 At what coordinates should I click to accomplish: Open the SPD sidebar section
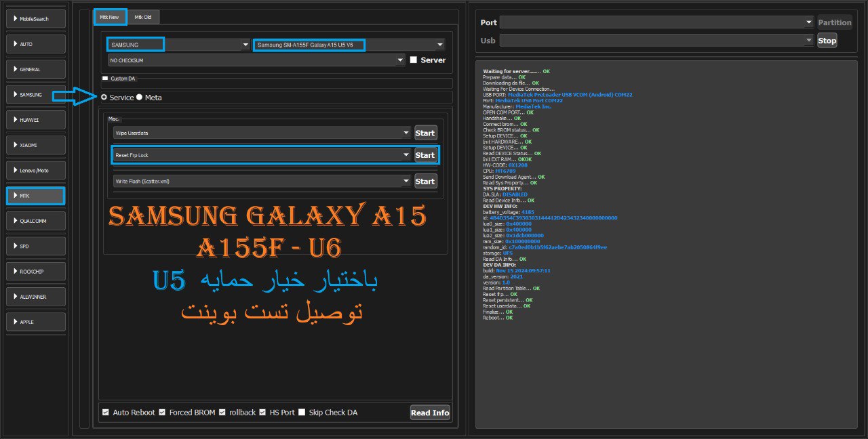36,246
